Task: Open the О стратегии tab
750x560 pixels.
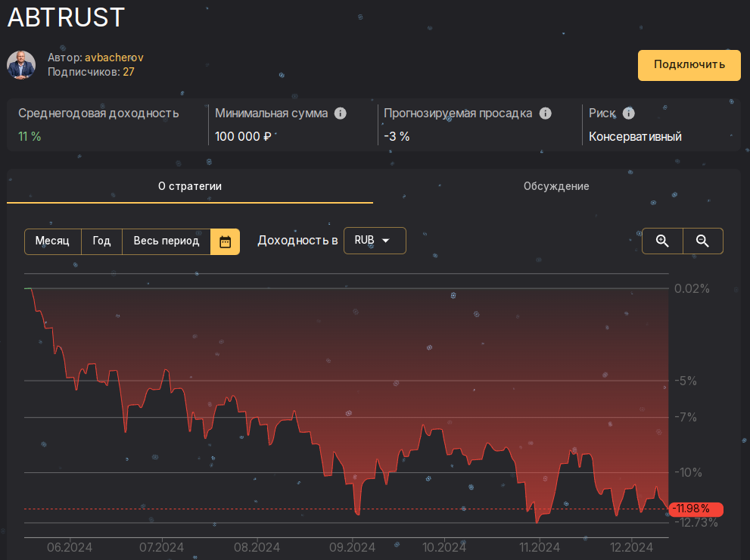Action: tap(189, 185)
